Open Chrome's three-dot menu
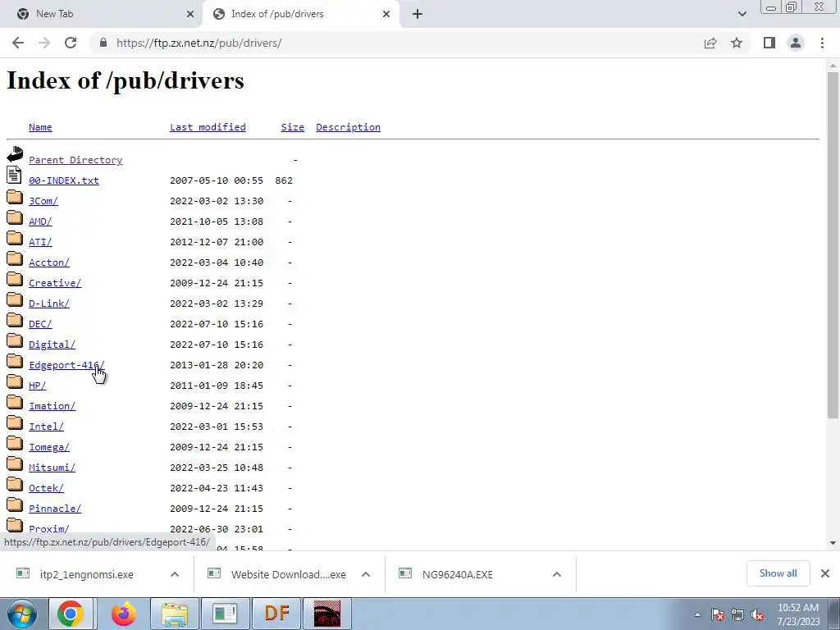Image resolution: width=840 pixels, height=630 pixels. click(x=822, y=43)
